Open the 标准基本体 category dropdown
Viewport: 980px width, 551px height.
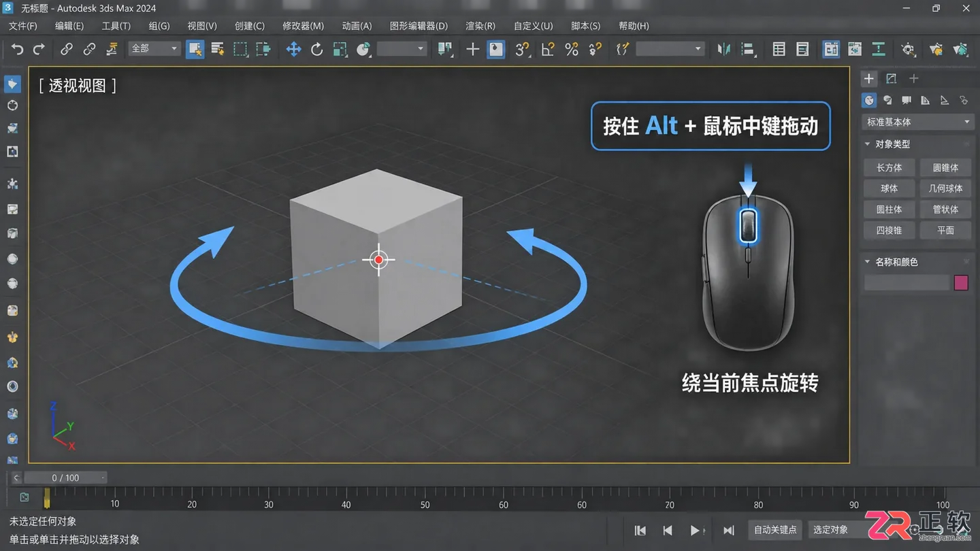pyautogui.click(x=917, y=122)
